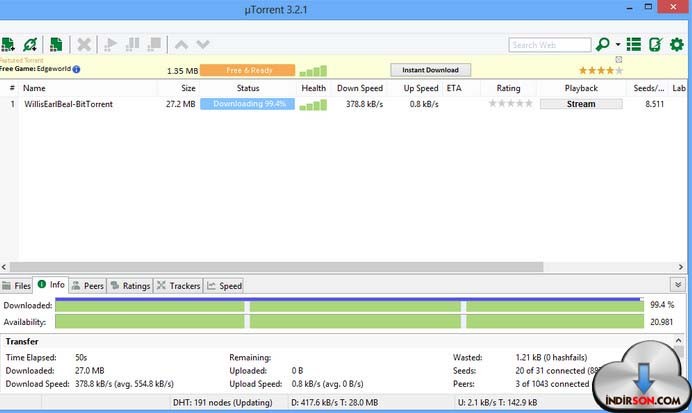The width and height of the screenshot is (692, 413).
Task: Select the WillisEarlBeal-BitTorrent row
Action: [344, 104]
